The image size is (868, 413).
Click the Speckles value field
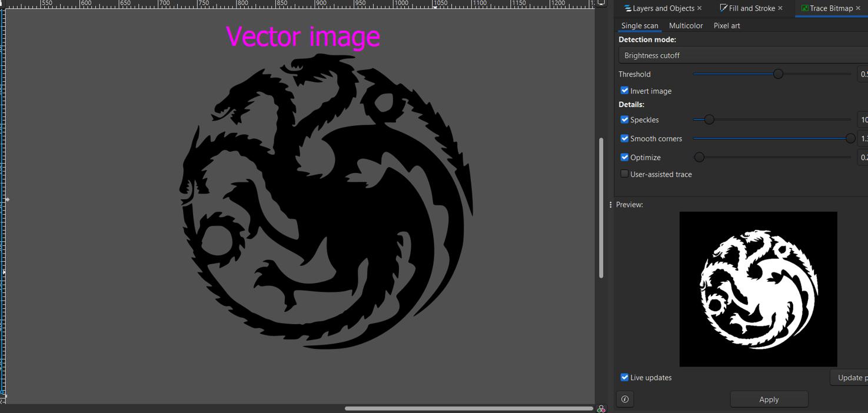863,119
